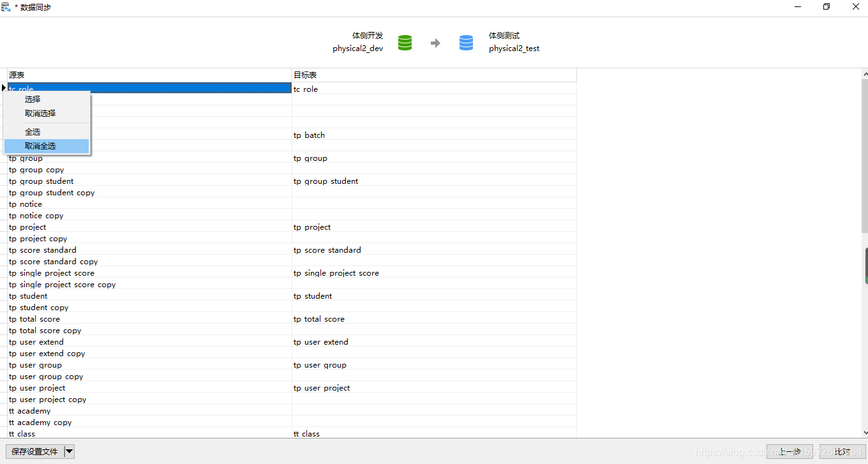Click the 保存设置文件 button
This screenshot has height=464, width=868.
(34, 452)
